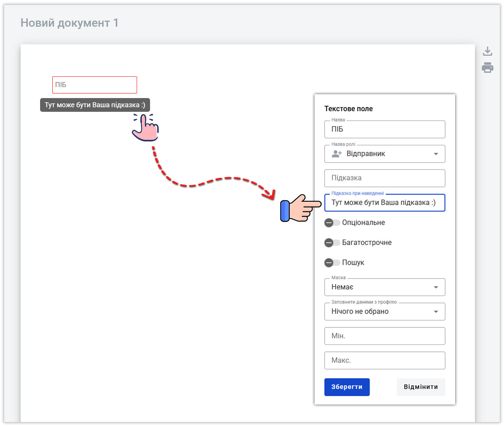Click the Текстове поле panel heading
This screenshot has height=427, width=504.
point(348,109)
